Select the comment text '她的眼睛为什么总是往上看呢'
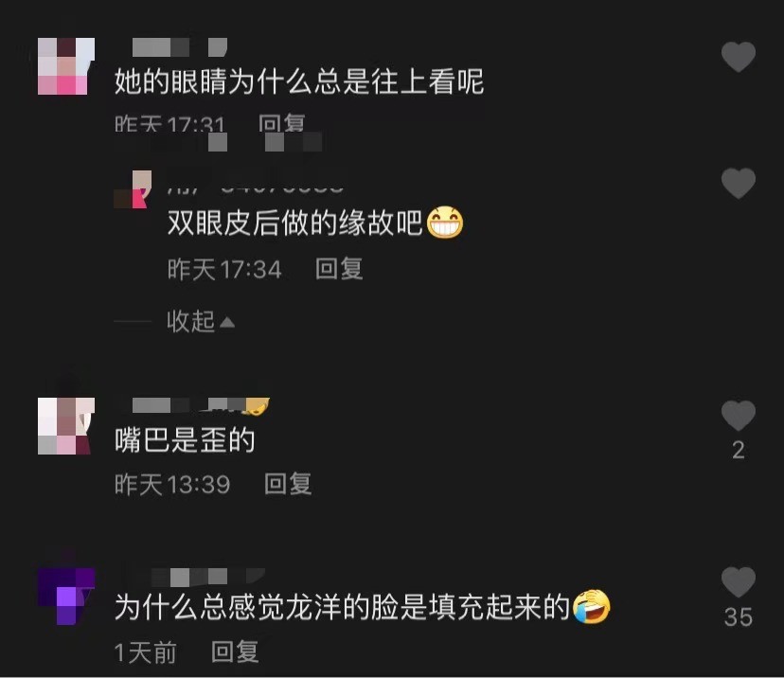This screenshot has height=678, width=784. point(299,81)
